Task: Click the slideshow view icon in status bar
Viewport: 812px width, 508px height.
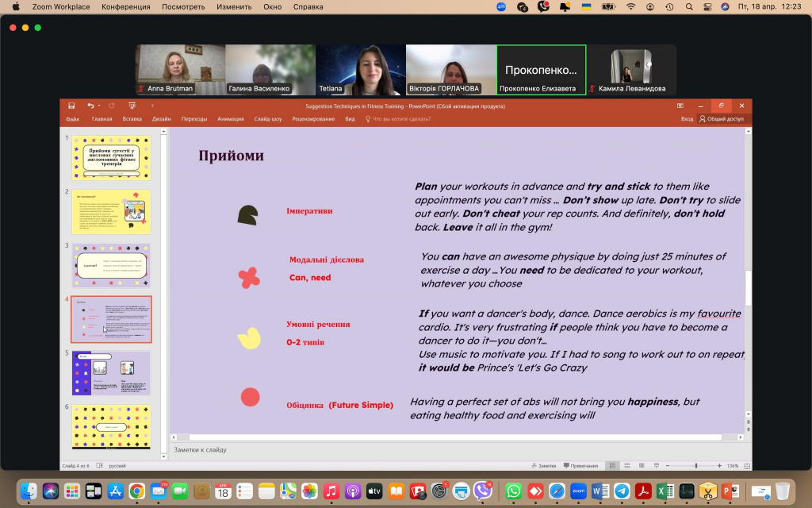Action: 655,466
